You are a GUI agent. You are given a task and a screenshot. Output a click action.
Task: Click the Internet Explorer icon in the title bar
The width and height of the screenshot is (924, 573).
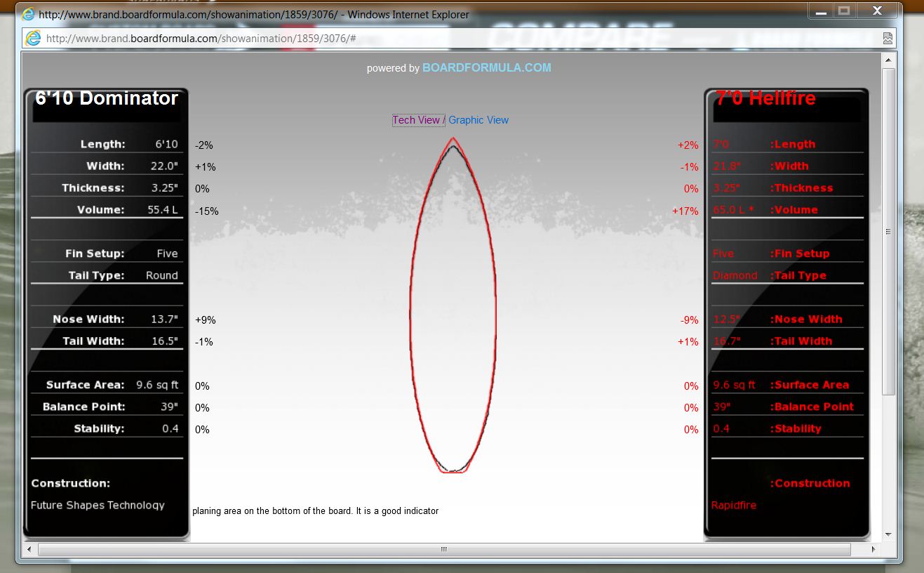(28, 13)
